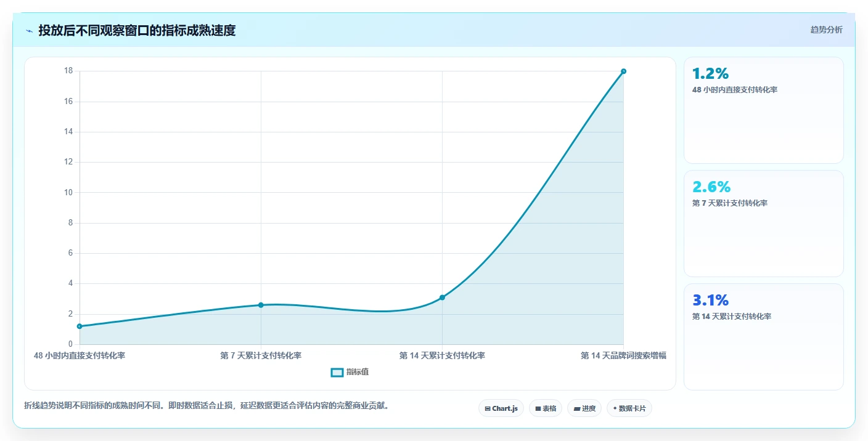Click the y-axis value 10
This screenshot has width=868, height=441.
pyautogui.click(x=68, y=192)
